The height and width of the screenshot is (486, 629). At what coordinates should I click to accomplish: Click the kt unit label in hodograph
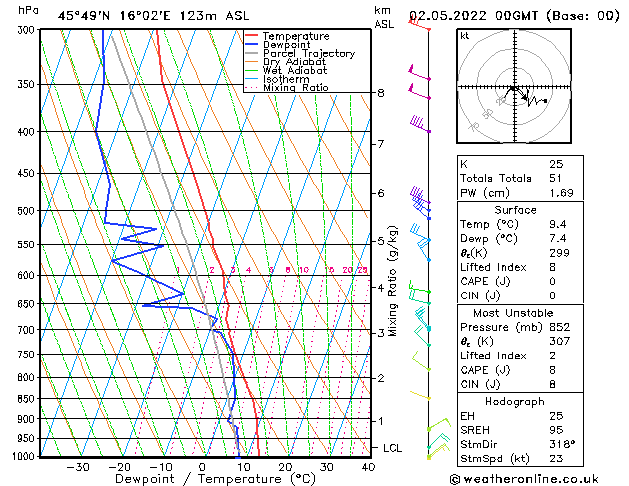465,36
